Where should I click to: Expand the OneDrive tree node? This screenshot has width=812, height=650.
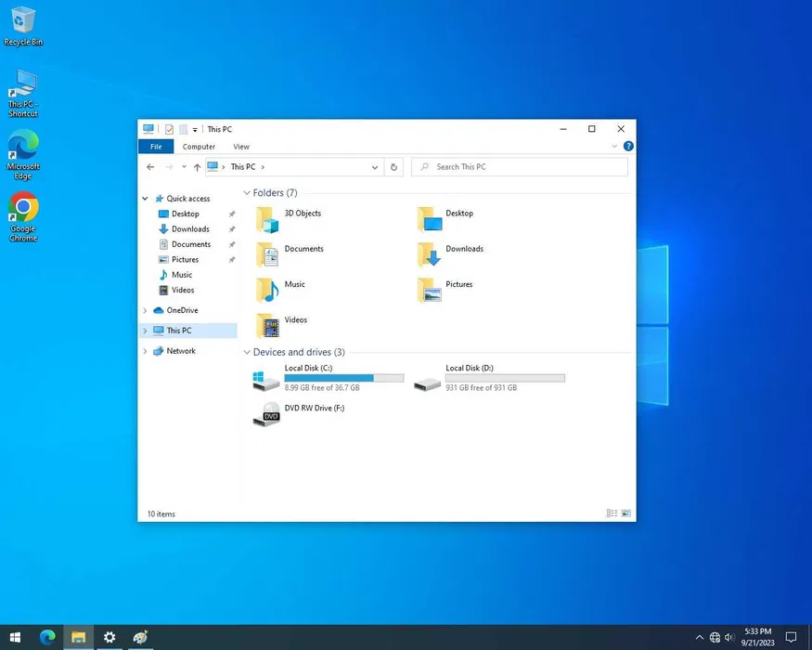coord(145,310)
